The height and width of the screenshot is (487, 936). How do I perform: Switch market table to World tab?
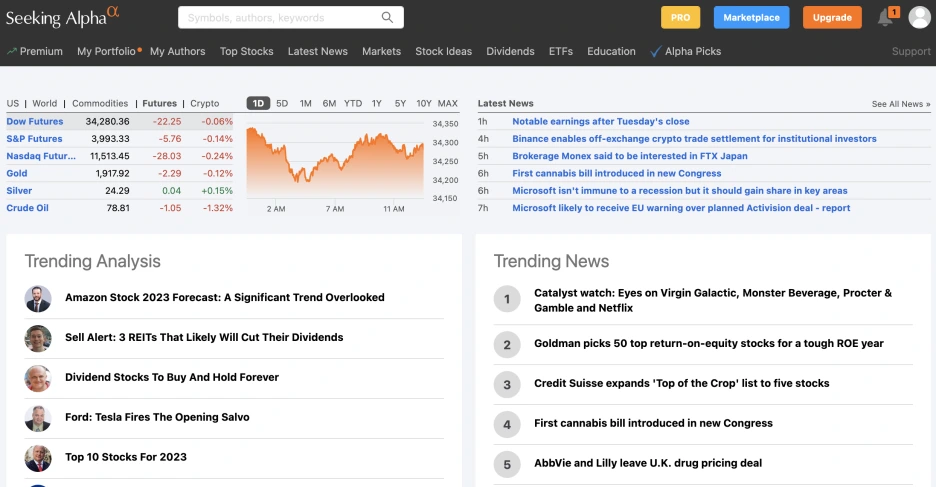click(45, 103)
